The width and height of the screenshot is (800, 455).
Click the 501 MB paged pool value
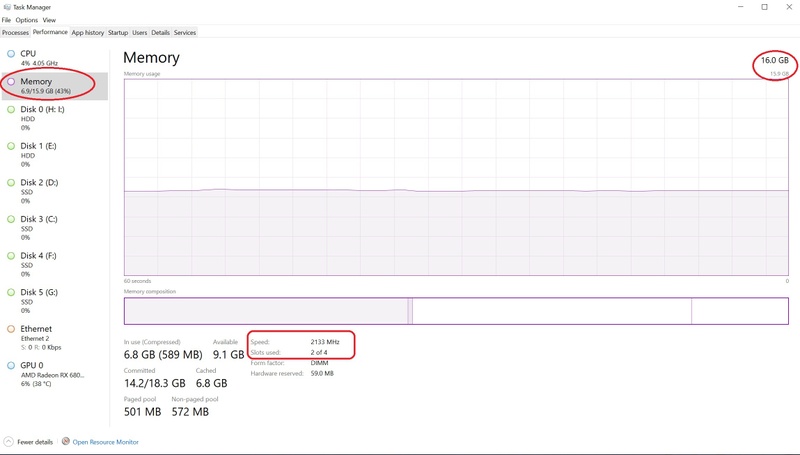point(142,412)
